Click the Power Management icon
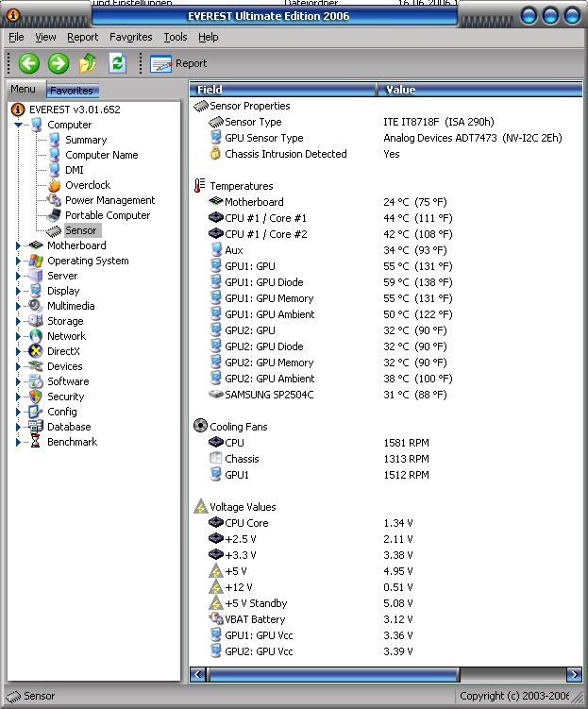Viewport: 588px width, 709px height. coord(54,200)
